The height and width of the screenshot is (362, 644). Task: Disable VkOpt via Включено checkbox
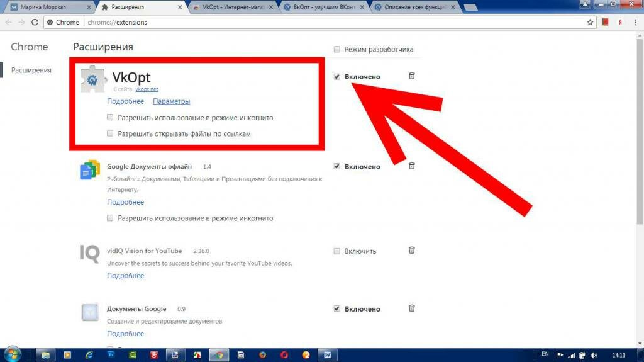pos(337,77)
